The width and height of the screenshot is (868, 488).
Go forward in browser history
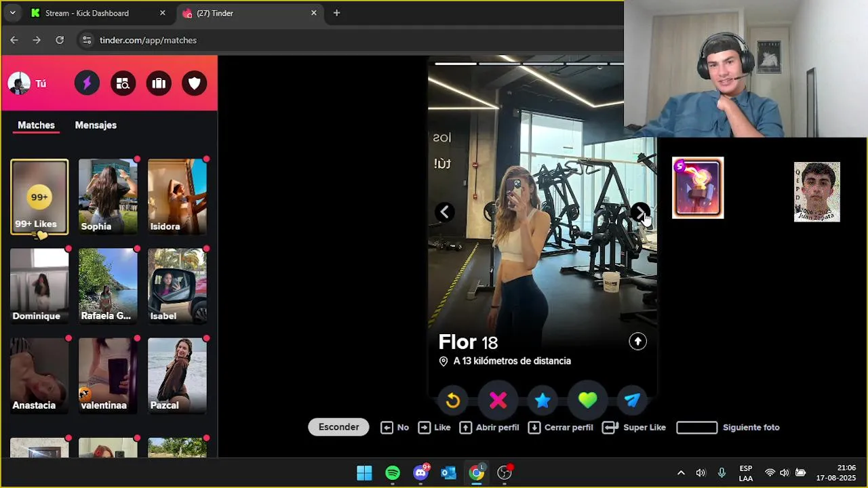pyautogui.click(x=37, y=40)
